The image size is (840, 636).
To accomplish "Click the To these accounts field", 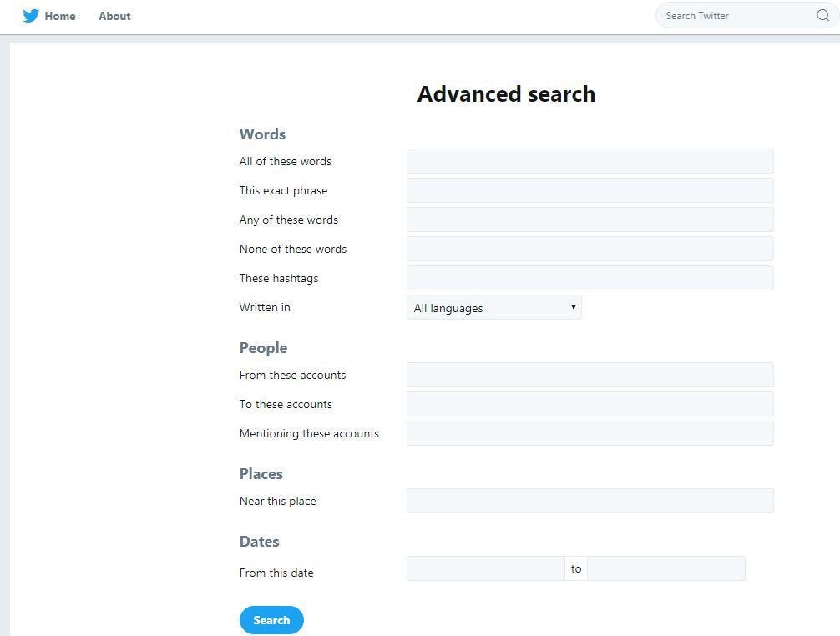I will pos(590,404).
